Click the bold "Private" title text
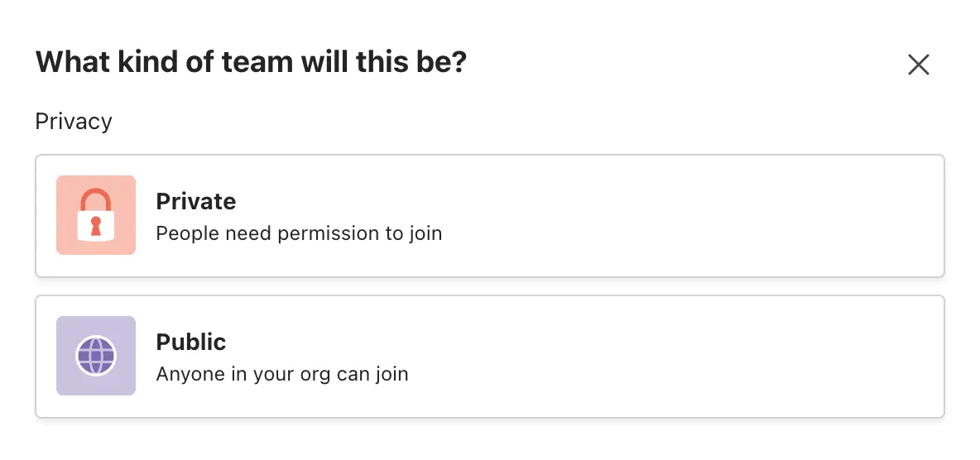The image size is (980, 460). tap(196, 201)
